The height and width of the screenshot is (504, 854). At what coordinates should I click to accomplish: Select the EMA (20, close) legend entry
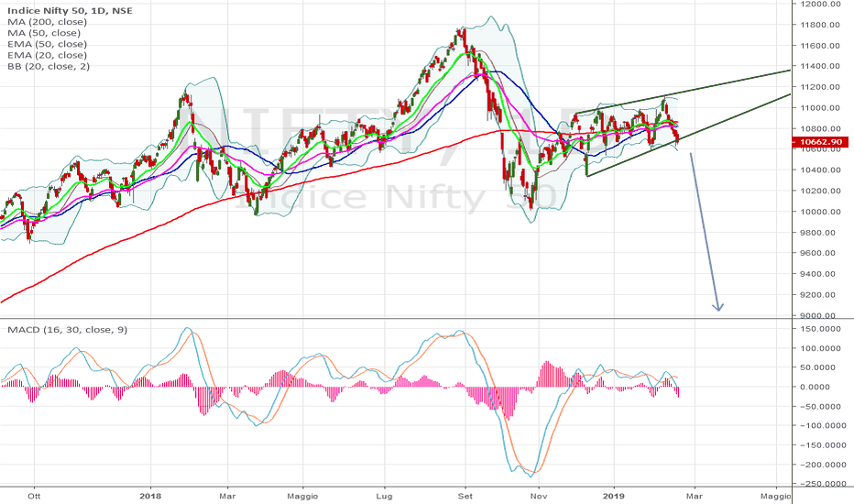click(x=47, y=55)
